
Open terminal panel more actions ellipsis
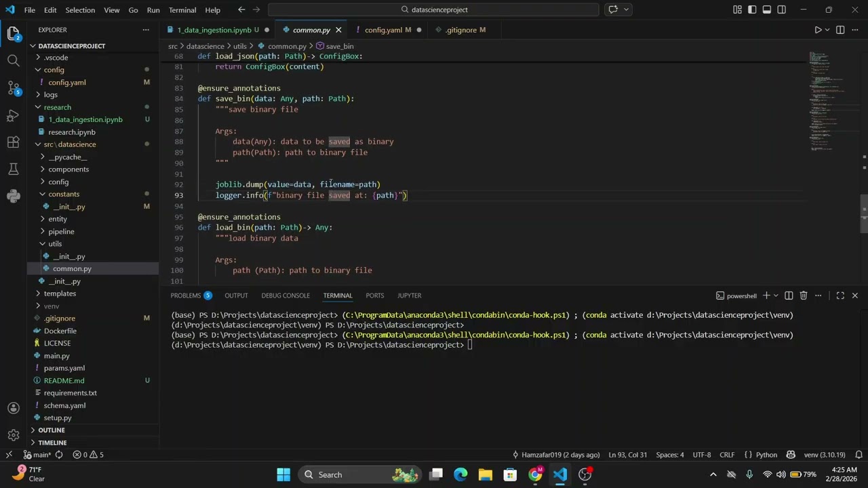[x=818, y=296]
